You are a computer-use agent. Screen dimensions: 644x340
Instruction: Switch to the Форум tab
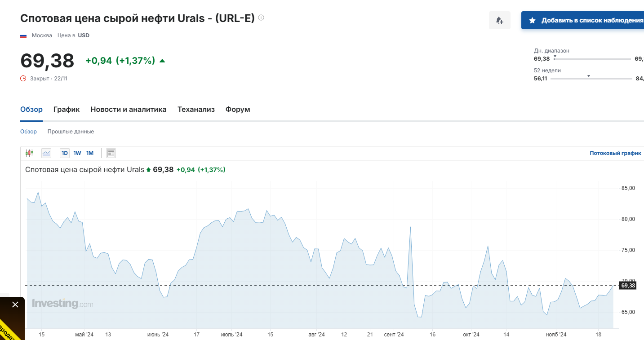238,109
